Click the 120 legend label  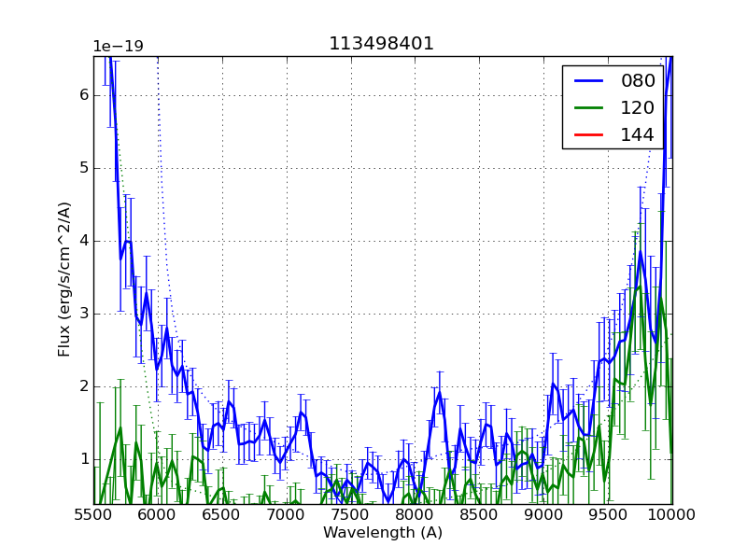pos(638,108)
